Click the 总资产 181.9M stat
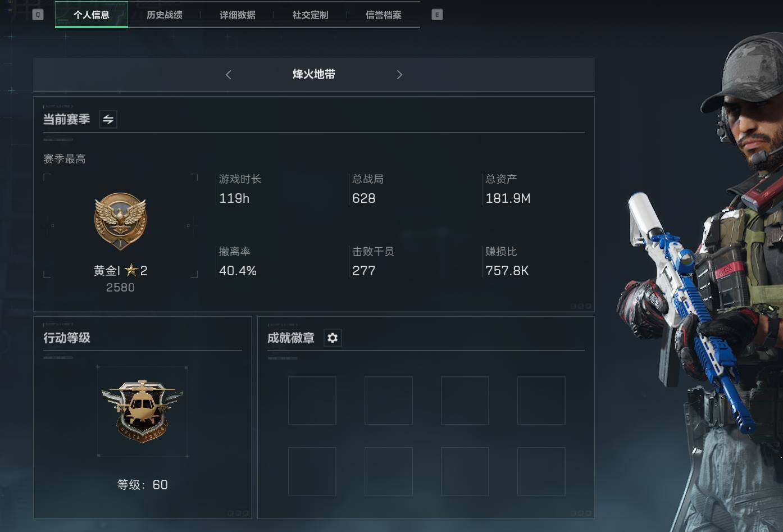The height and width of the screenshot is (532, 783). 508,189
